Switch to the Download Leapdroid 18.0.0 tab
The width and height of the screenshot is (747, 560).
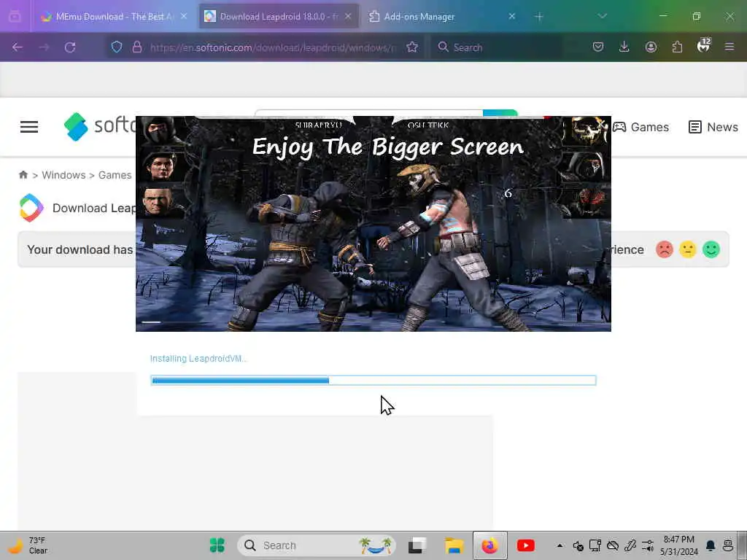279,17
